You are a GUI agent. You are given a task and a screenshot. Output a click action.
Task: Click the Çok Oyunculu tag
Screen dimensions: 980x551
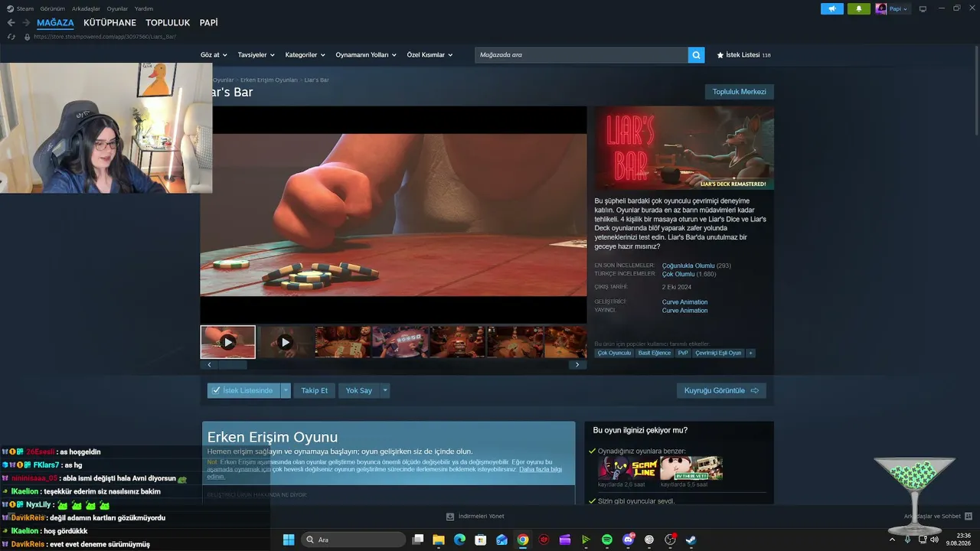(x=614, y=354)
